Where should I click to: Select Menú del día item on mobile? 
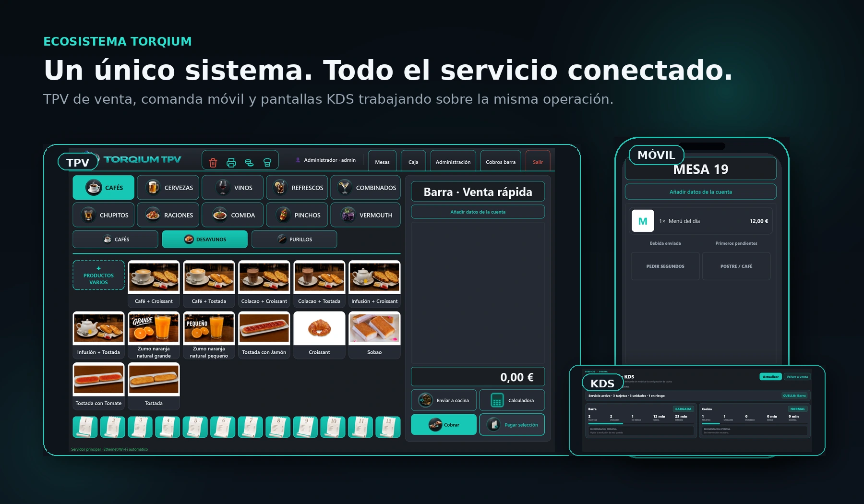click(x=701, y=221)
